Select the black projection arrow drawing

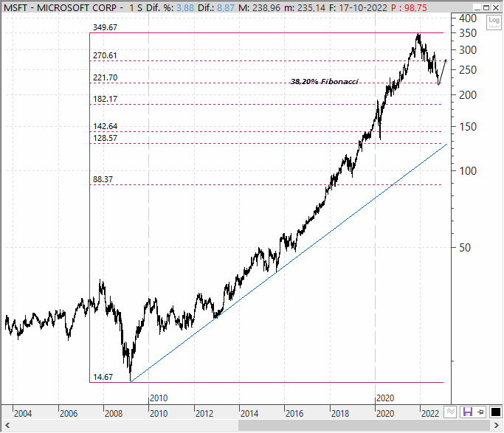tap(443, 72)
